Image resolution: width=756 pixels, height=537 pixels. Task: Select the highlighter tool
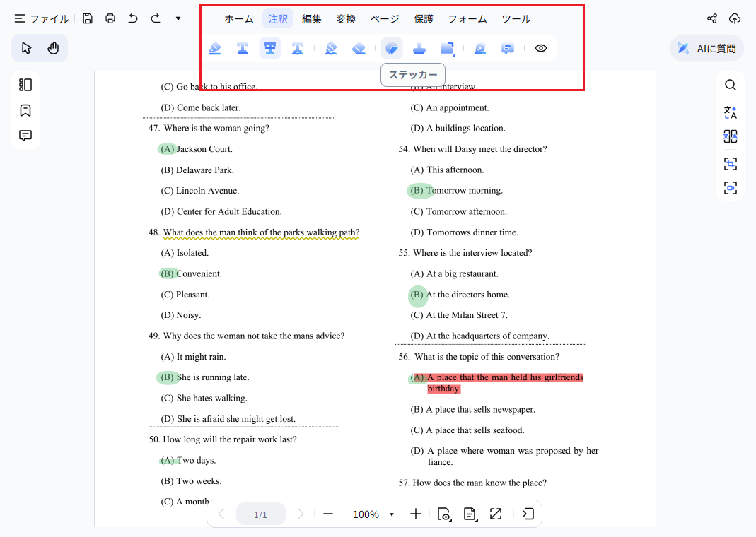pos(215,48)
